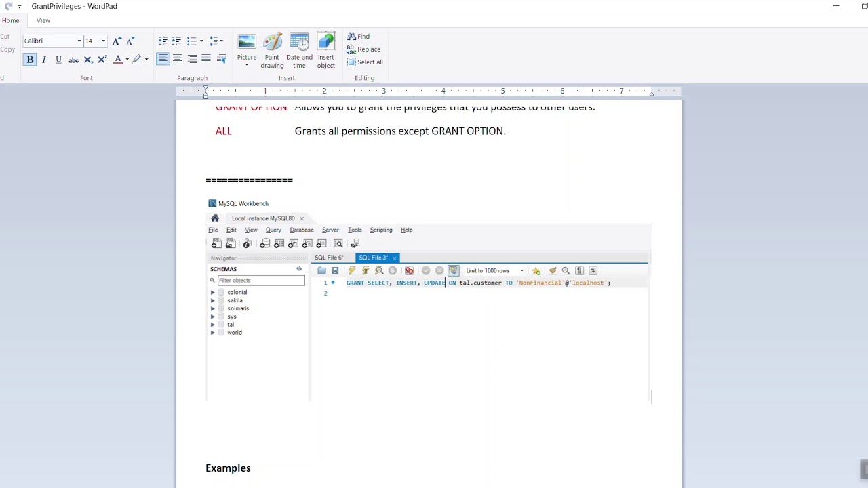Open the line spacing options

[x=216, y=41]
